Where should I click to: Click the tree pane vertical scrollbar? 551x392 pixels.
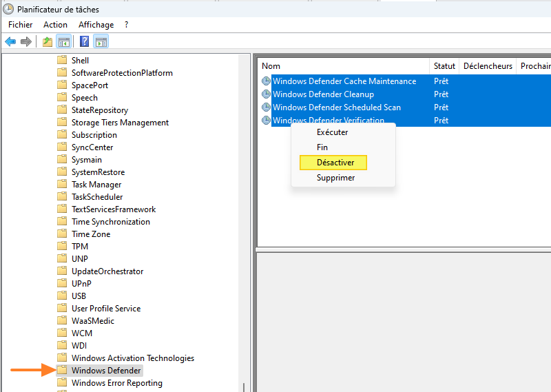[244, 207]
